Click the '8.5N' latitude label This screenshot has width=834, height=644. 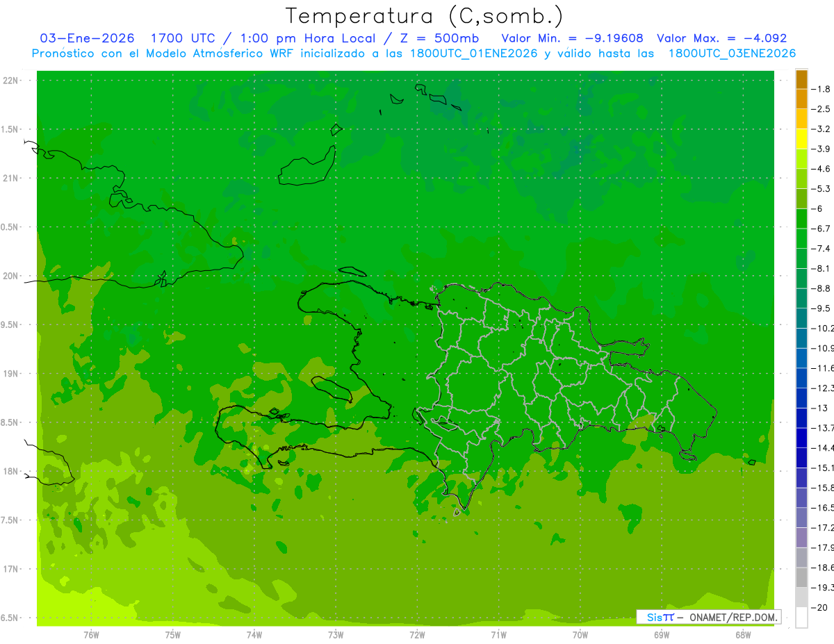coord(10,422)
